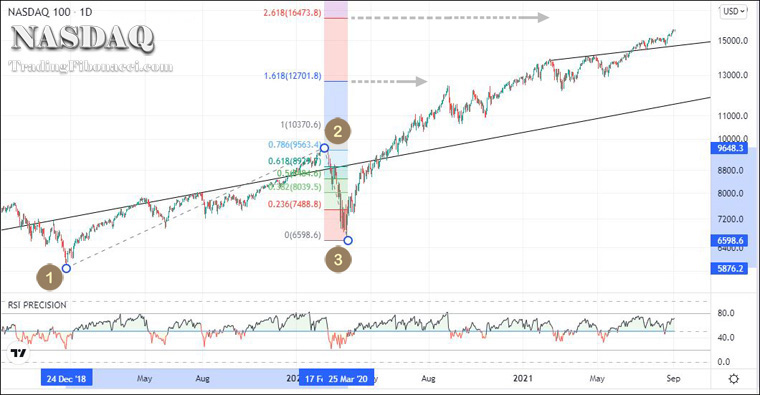760x395 pixels.
Task: Click the first Aug label, right of the first May
Action: (x=202, y=379)
